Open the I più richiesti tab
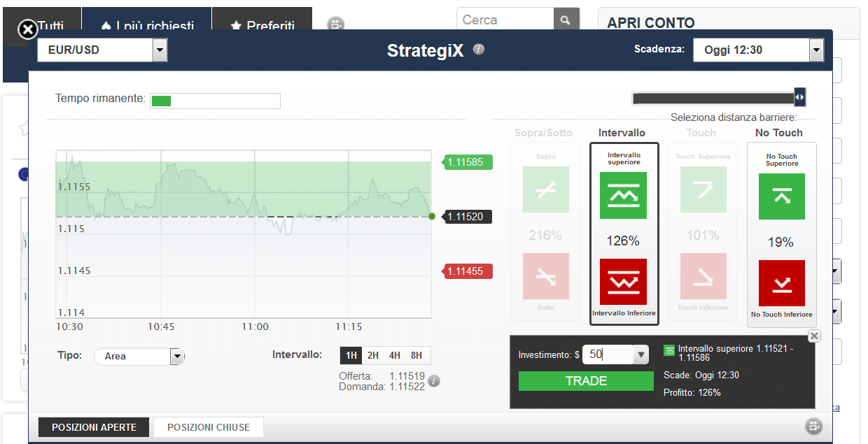The height and width of the screenshot is (444, 868). tap(147, 27)
